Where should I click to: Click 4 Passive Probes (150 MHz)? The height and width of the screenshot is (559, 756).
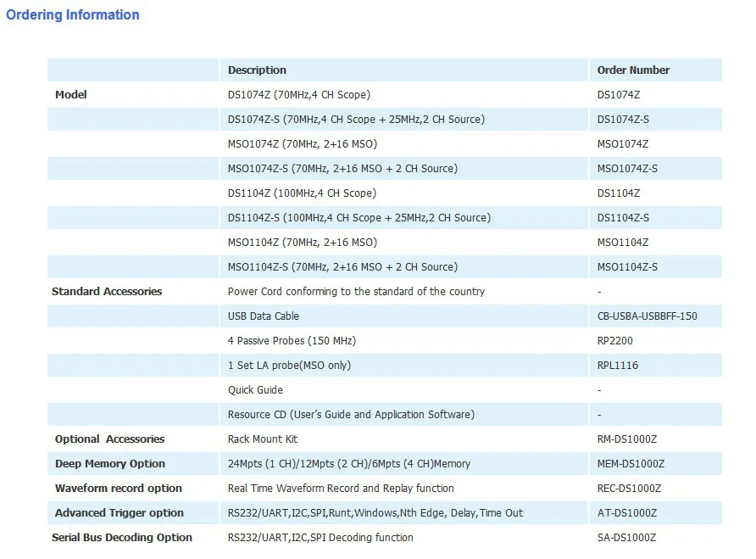point(292,341)
